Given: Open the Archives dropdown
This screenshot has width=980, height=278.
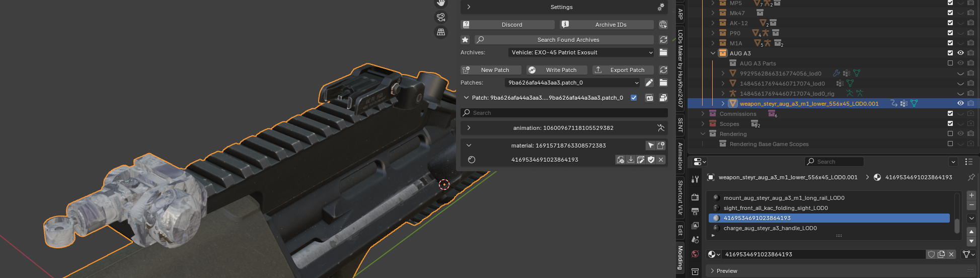Looking at the screenshot, I should [x=581, y=52].
